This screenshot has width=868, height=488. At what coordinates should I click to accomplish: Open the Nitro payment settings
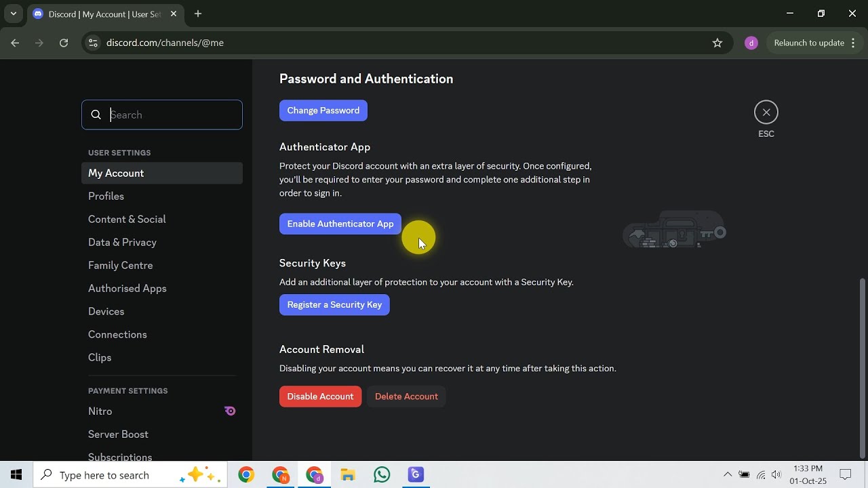(x=162, y=411)
